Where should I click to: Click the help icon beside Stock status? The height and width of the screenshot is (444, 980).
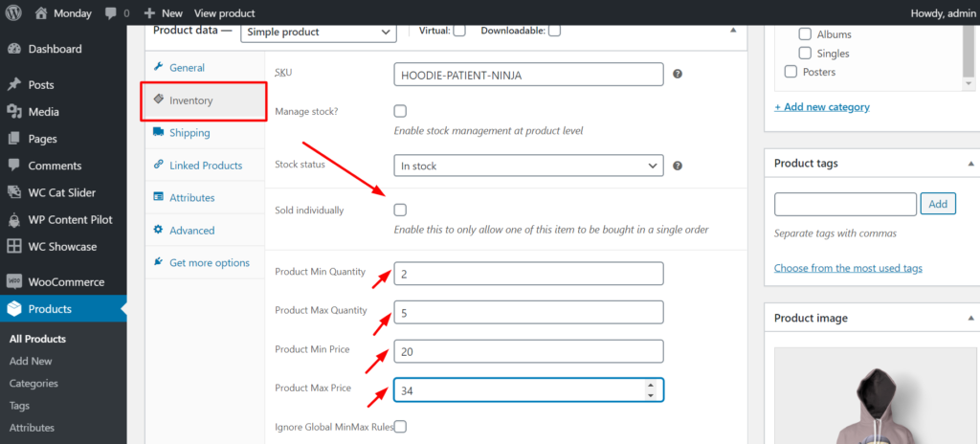[678, 166]
